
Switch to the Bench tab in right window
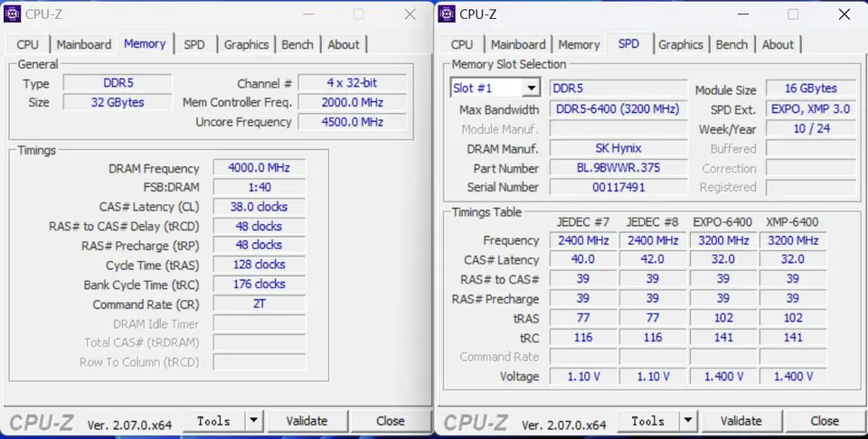click(x=731, y=44)
